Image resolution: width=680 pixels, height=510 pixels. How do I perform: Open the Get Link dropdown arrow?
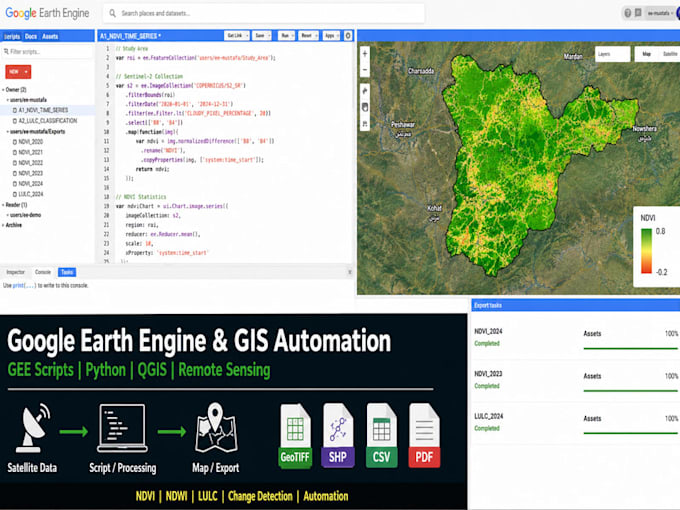(247, 36)
